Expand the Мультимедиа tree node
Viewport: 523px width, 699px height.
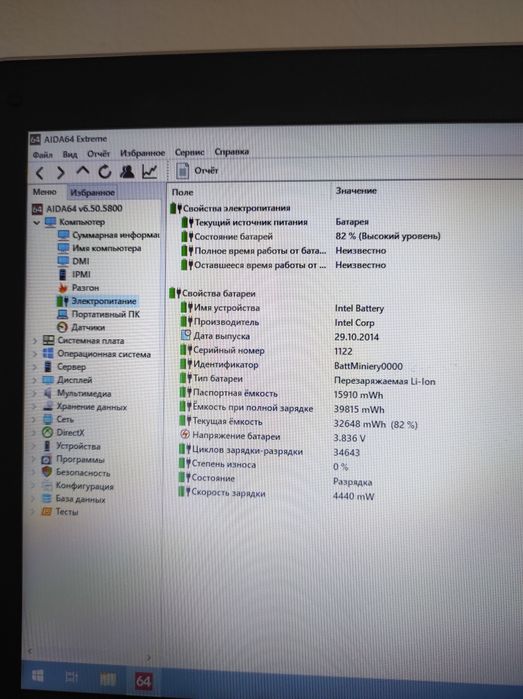[35, 394]
